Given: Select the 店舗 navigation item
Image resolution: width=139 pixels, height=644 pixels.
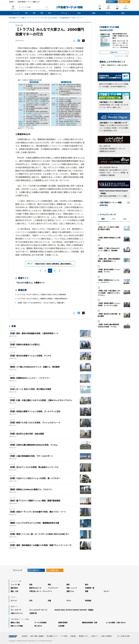Looking at the screenshot, I should [x=94, y=13].
